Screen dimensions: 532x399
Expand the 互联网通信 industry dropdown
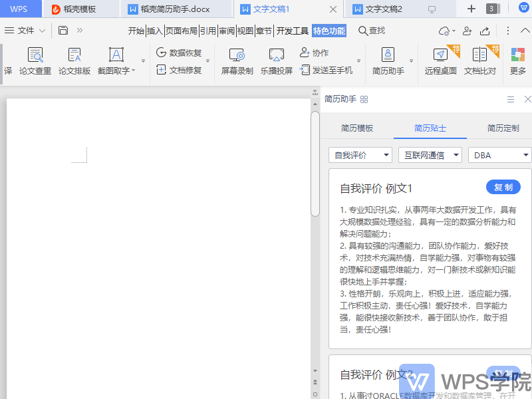[x=430, y=155]
